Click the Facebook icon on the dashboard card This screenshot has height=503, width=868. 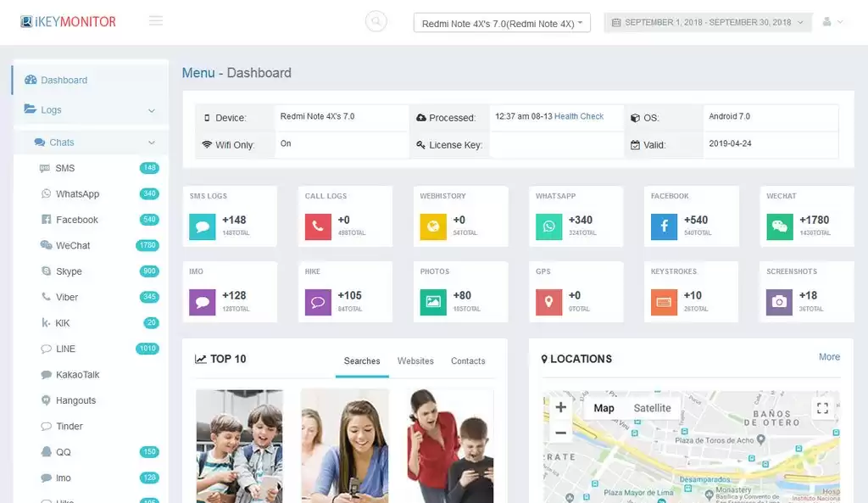663,227
